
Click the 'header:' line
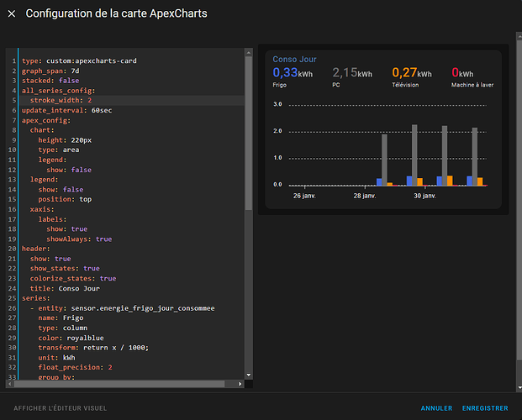pyautogui.click(x=36, y=249)
